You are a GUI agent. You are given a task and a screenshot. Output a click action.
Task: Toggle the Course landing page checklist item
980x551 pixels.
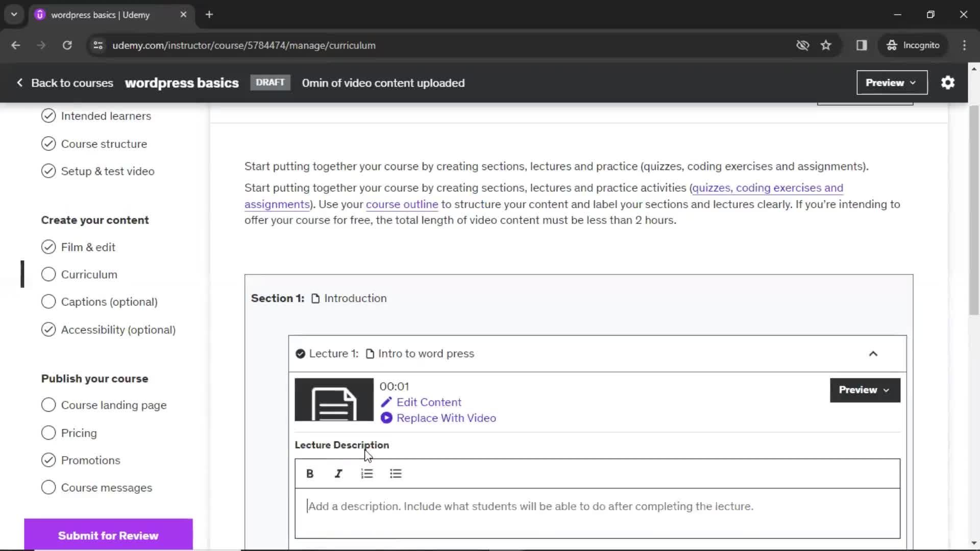pos(48,405)
